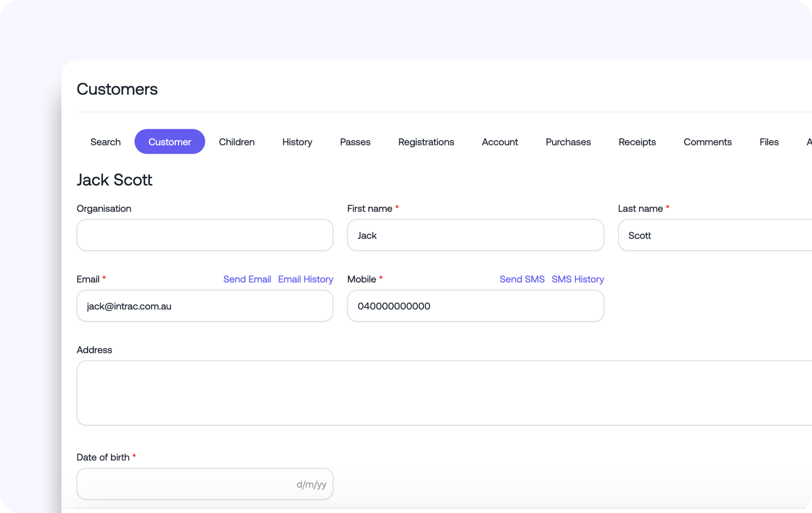Image resolution: width=812 pixels, height=513 pixels.
Task: Open the Comments tab
Action: (708, 142)
